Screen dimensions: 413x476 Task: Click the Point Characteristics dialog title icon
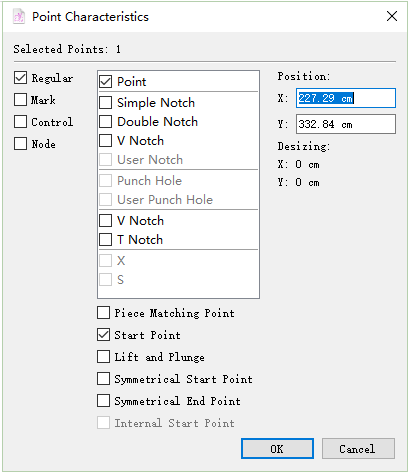point(19,16)
